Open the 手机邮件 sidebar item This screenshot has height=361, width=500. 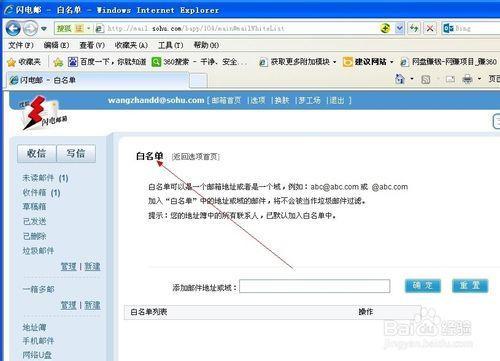pyautogui.click(x=38, y=341)
